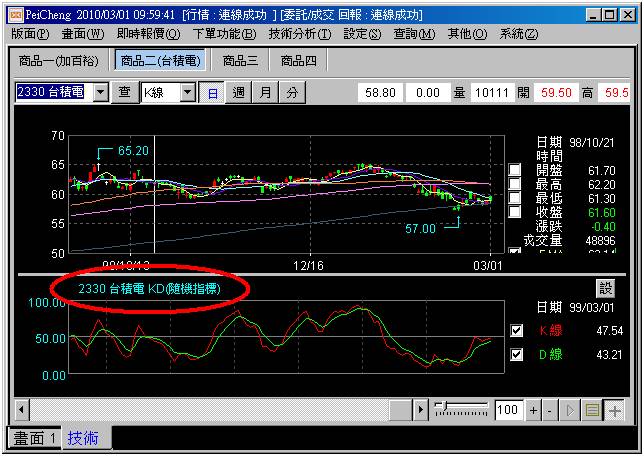Expand the 2330 台積電 stock dropdown
This screenshot has width=644, height=456.
click(100, 92)
